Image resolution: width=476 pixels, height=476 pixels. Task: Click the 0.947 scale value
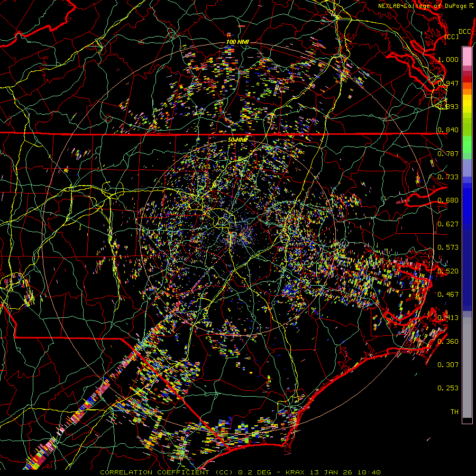tap(448, 83)
